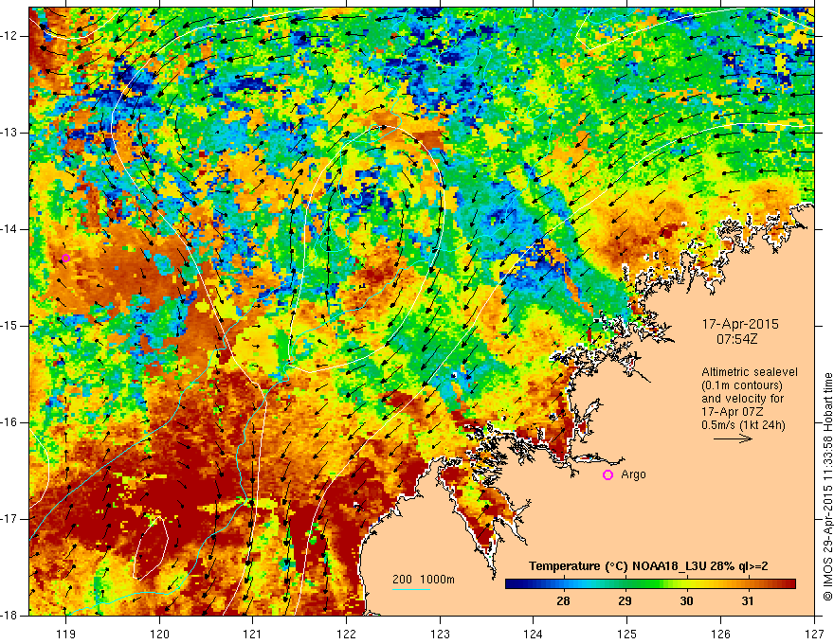Click the colorbar value 31
This screenshot has width=834, height=644.
[748, 601]
